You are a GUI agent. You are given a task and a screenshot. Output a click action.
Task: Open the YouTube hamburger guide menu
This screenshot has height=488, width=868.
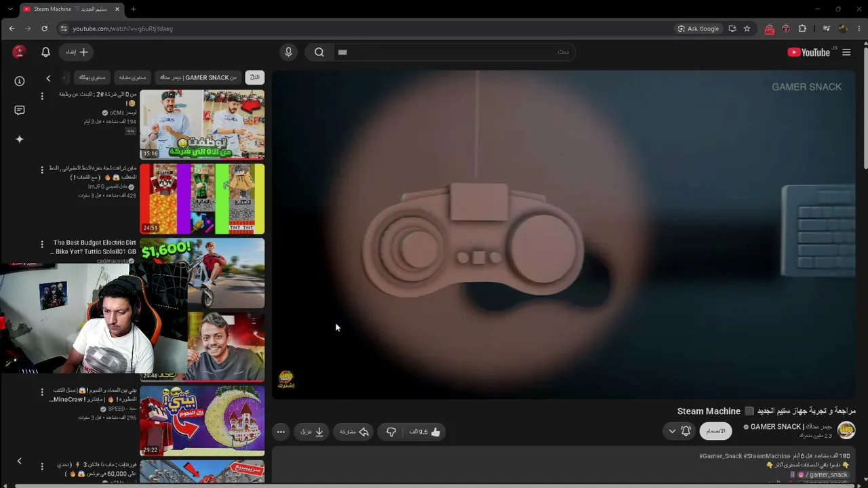coord(846,52)
